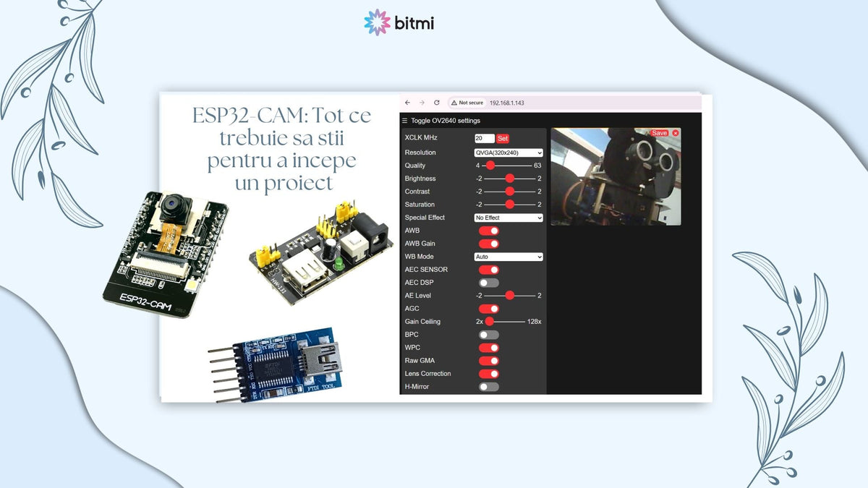Click the Brightness slider
The height and width of the screenshot is (488, 868).
(509, 179)
